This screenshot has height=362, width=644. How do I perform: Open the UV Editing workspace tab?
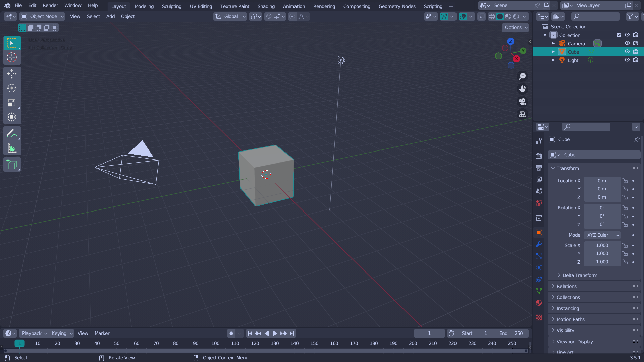[201, 6]
